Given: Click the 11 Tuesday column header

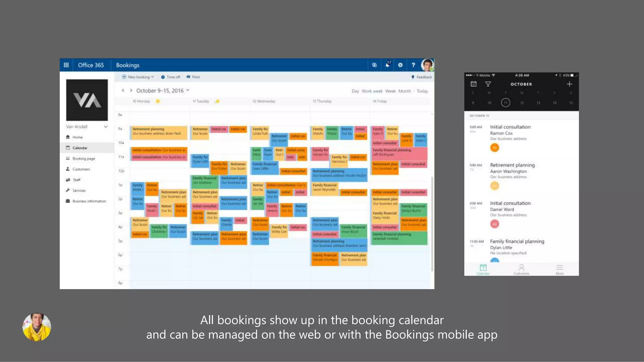Looking at the screenshot, I should (201, 101).
